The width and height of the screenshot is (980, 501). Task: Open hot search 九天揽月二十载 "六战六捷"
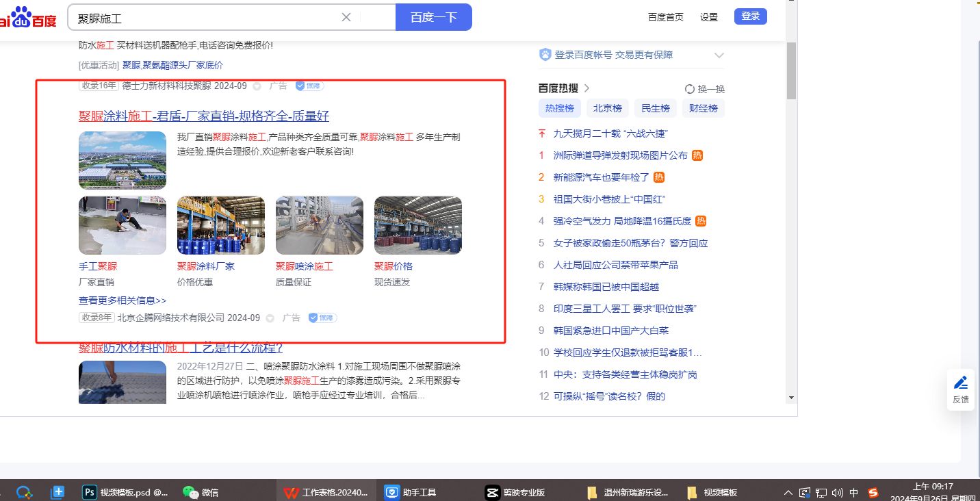pos(610,133)
